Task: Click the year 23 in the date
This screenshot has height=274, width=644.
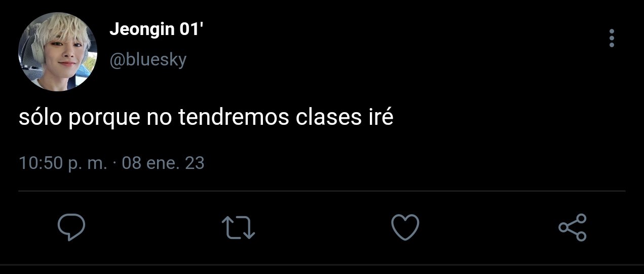Action: coord(195,163)
